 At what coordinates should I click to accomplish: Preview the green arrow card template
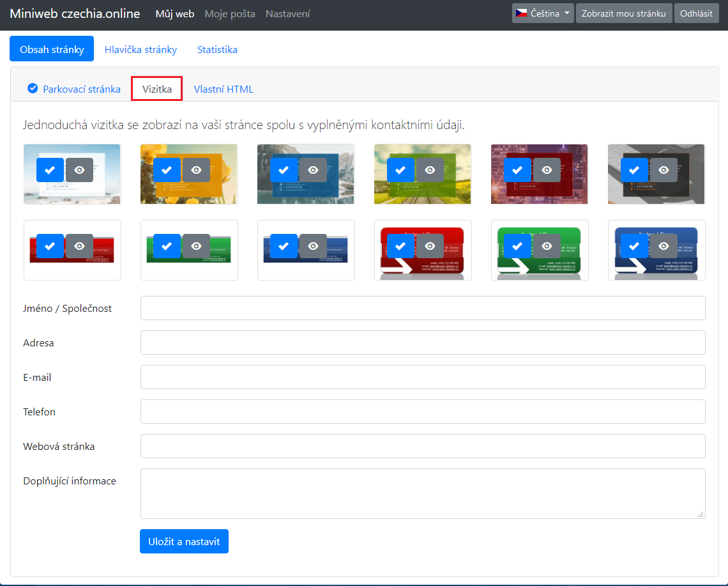coord(547,246)
